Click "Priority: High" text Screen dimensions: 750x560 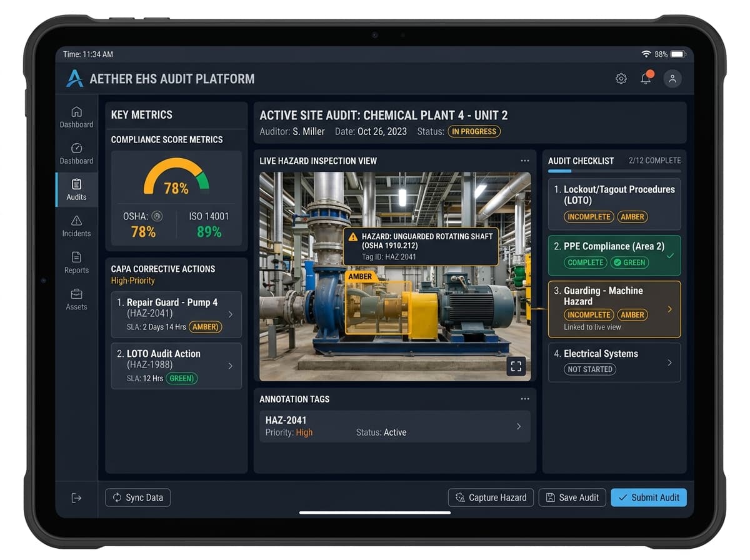[289, 432]
